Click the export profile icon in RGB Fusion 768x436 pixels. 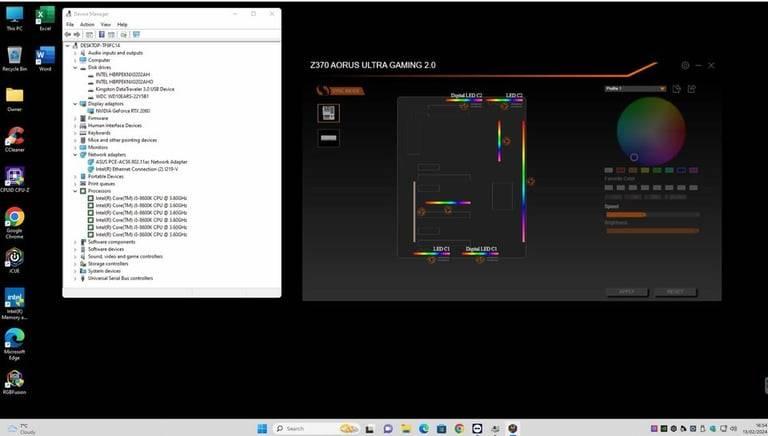click(x=692, y=89)
